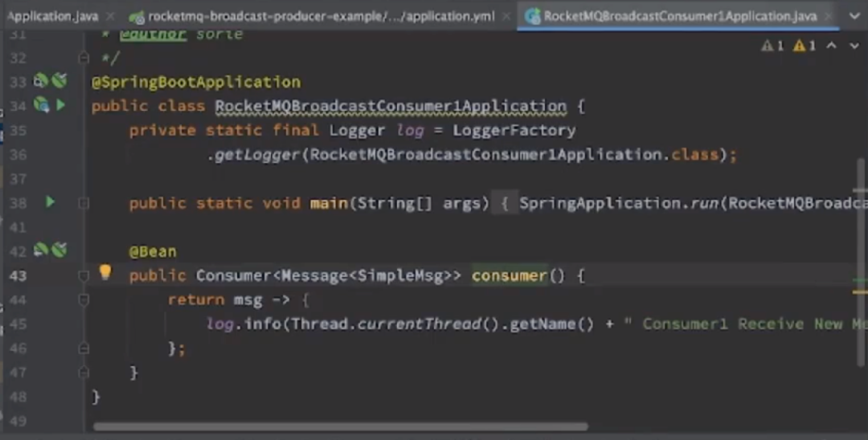Click the @Bean annotation on line 42
The image size is (868, 440).
click(x=153, y=251)
